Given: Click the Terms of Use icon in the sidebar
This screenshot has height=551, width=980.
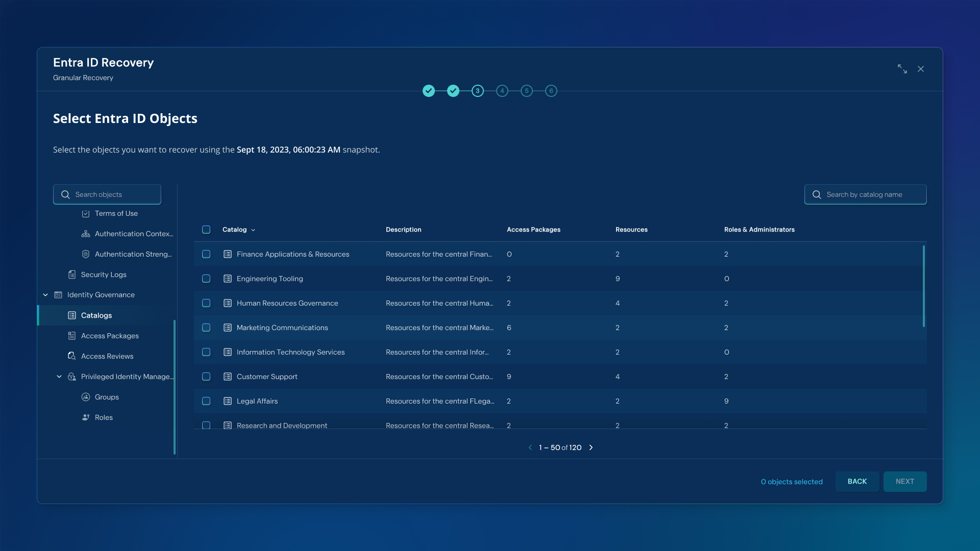Looking at the screenshot, I should tap(86, 214).
